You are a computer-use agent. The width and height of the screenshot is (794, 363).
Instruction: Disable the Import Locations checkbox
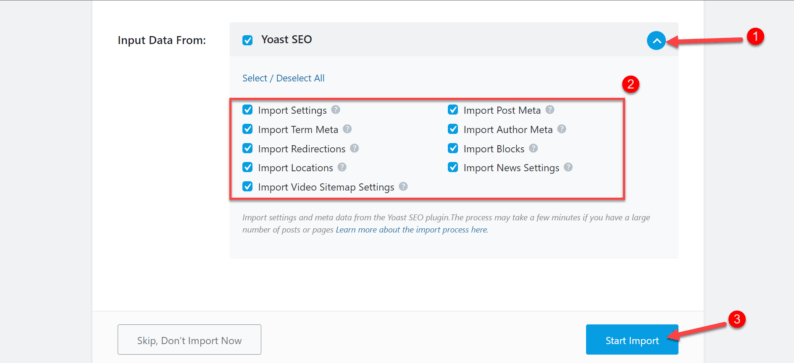[x=248, y=167]
